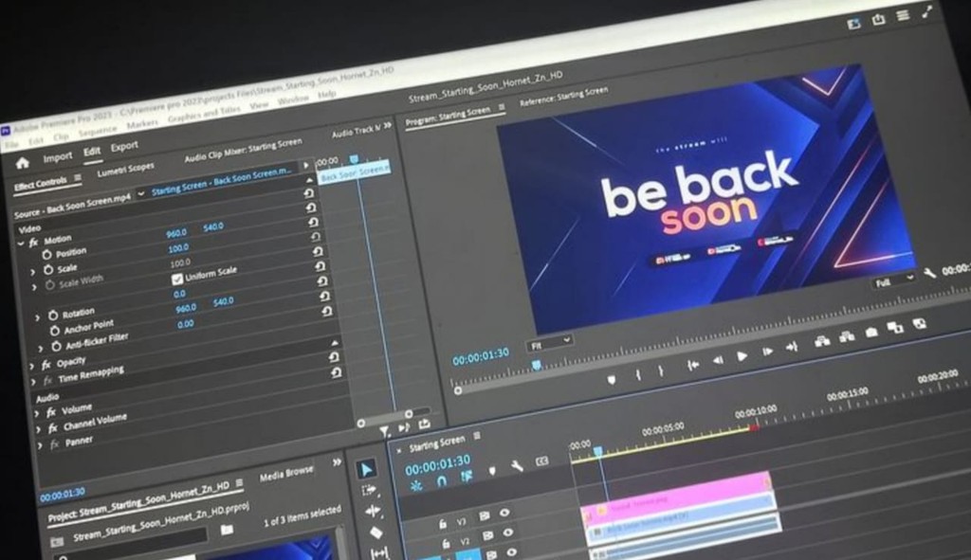The width and height of the screenshot is (971, 560).
Task: Choose the Track Select Forward tool
Action: pos(369,490)
